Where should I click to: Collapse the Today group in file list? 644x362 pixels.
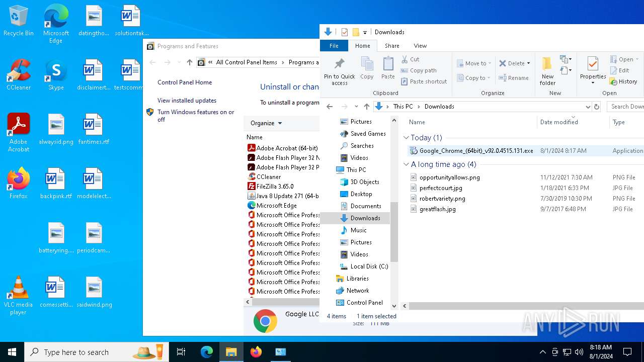click(407, 138)
